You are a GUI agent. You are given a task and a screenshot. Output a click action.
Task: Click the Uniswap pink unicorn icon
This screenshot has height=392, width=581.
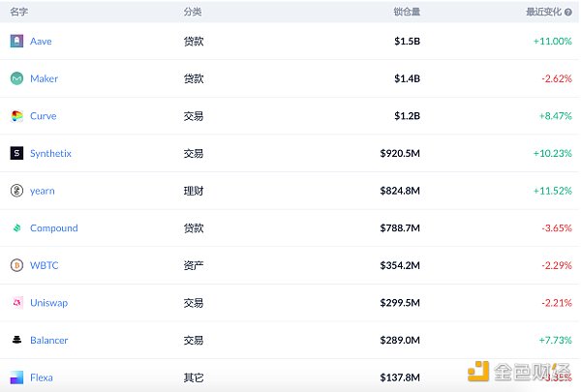tap(16, 303)
